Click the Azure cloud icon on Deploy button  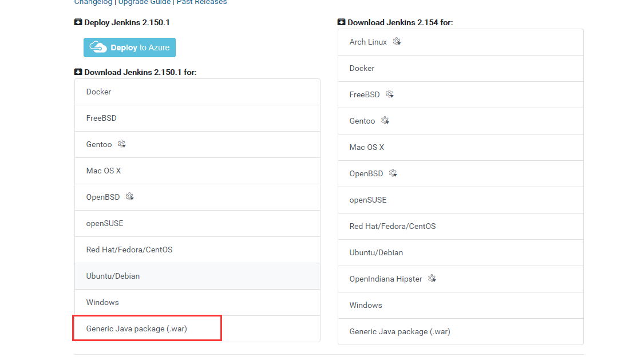(x=98, y=48)
